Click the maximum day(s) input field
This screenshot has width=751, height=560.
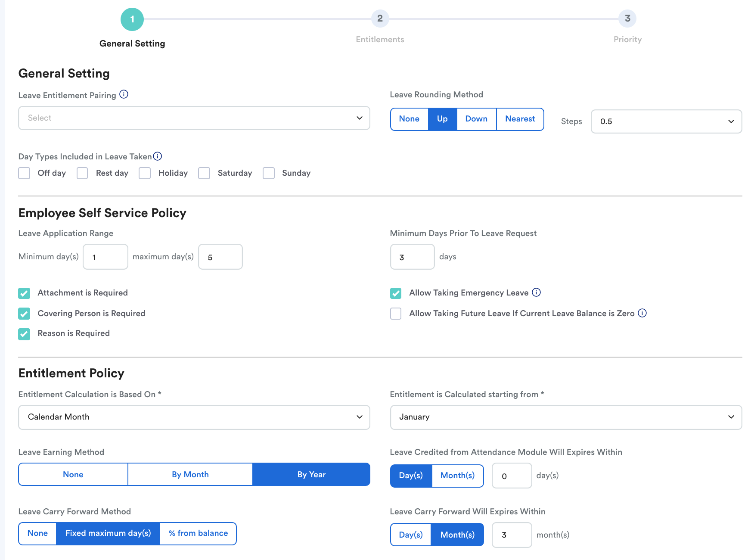pos(220,257)
